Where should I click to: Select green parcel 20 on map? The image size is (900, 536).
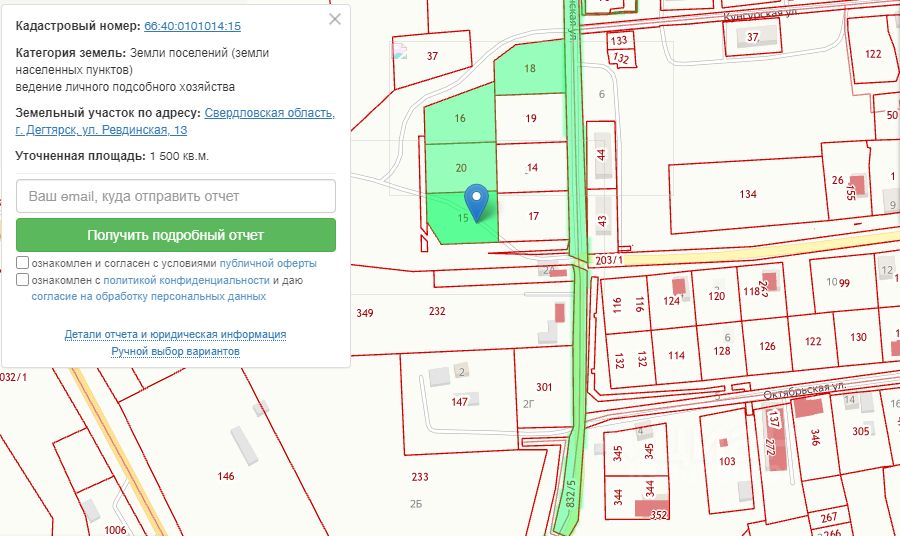461,168
